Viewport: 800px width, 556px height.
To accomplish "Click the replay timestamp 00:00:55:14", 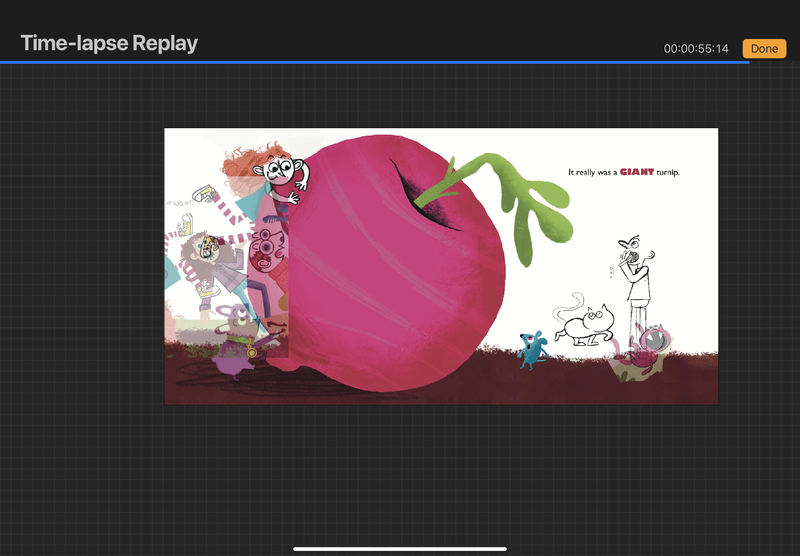I will pos(699,49).
